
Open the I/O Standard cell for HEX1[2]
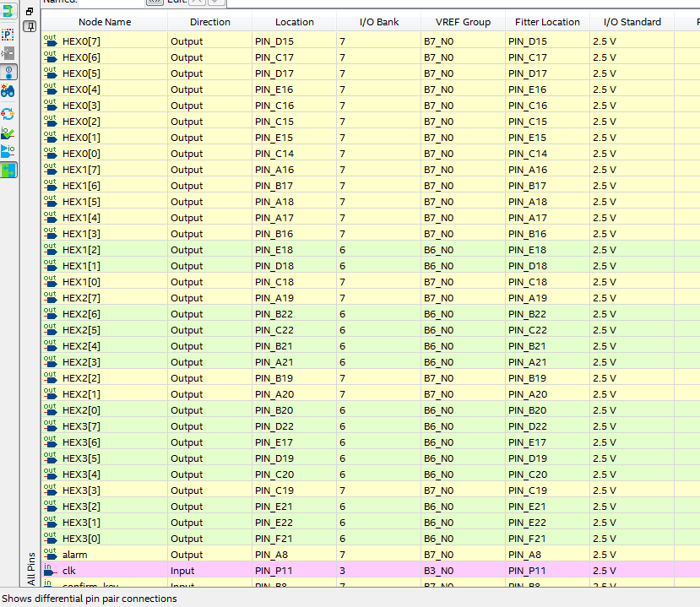click(631, 250)
